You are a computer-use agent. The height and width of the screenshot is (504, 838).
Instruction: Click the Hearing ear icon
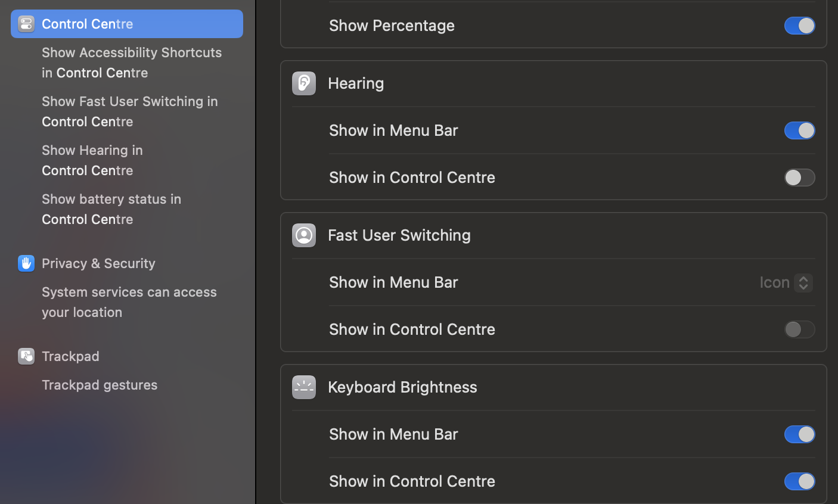[x=304, y=83]
